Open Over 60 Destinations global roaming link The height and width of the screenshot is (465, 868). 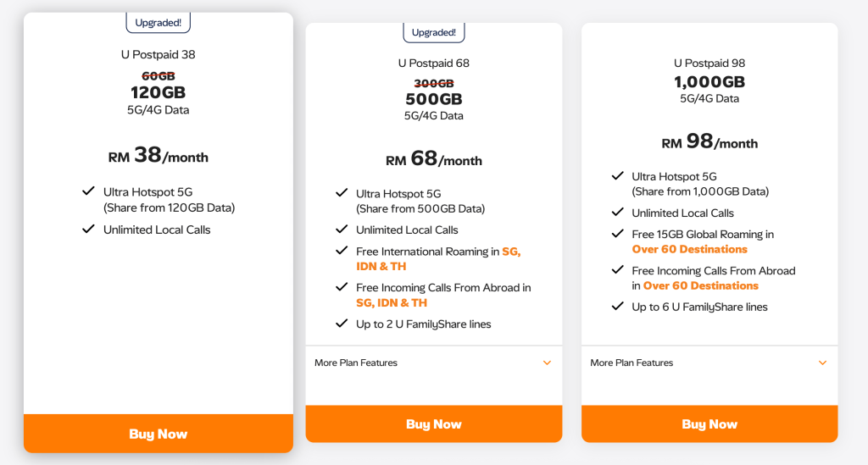[x=690, y=249]
